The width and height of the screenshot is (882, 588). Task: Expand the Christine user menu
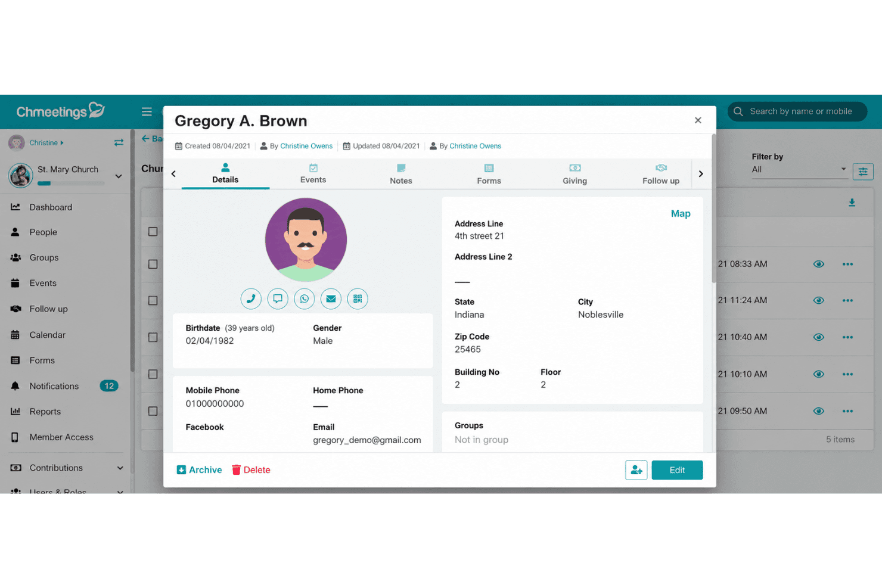tap(46, 143)
